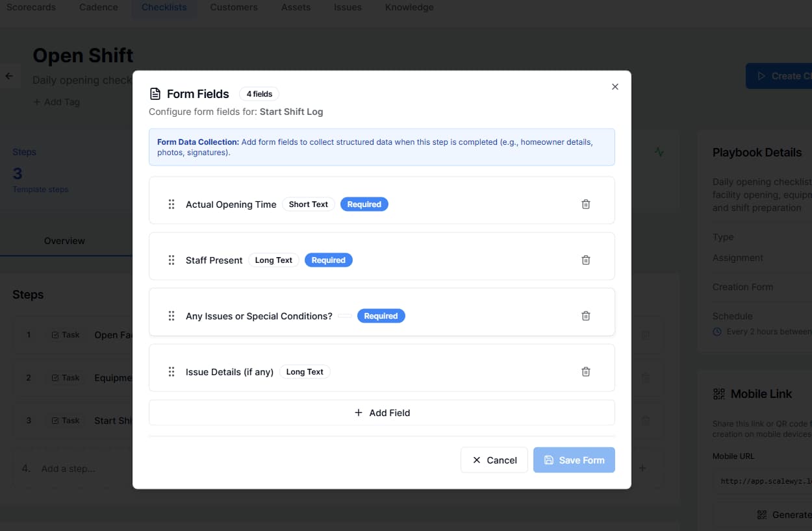Screen dimensions: 812x531
Task: Click the clock icon under Schedule
Action: coord(716,331)
